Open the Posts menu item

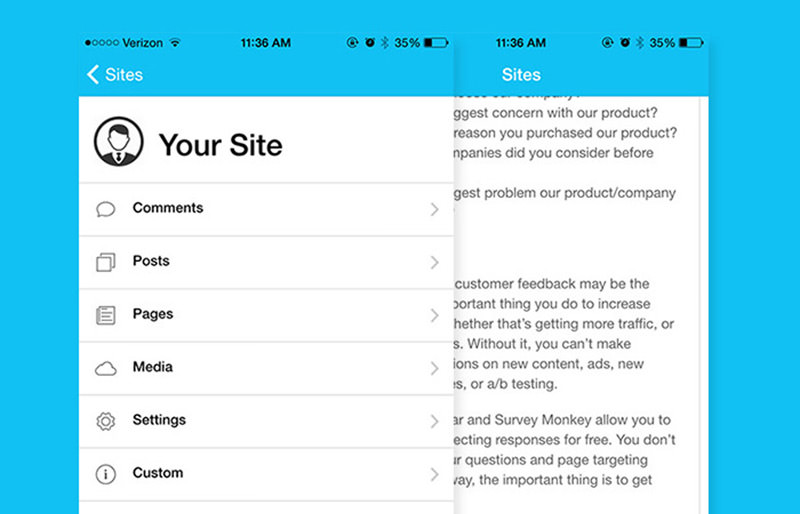[x=266, y=262]
